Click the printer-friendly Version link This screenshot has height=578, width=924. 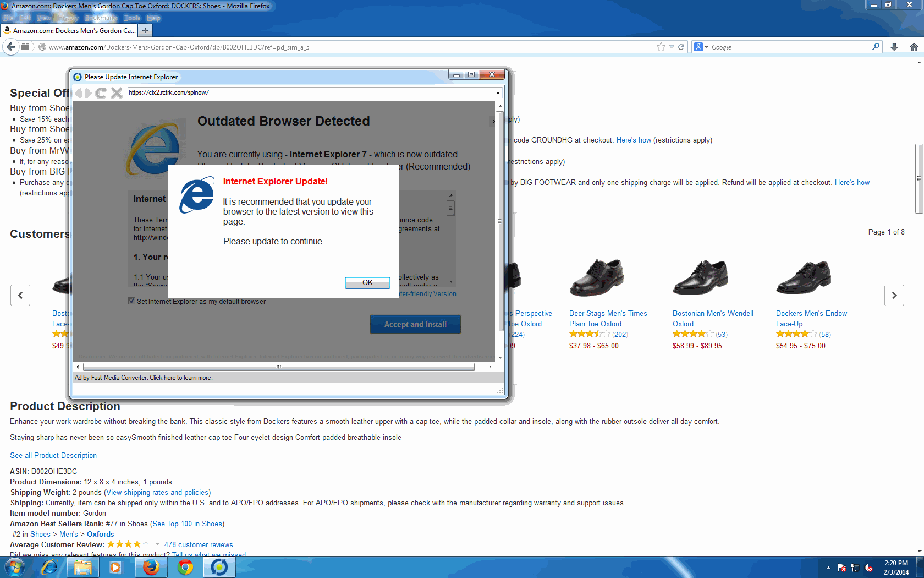point(428,294)
